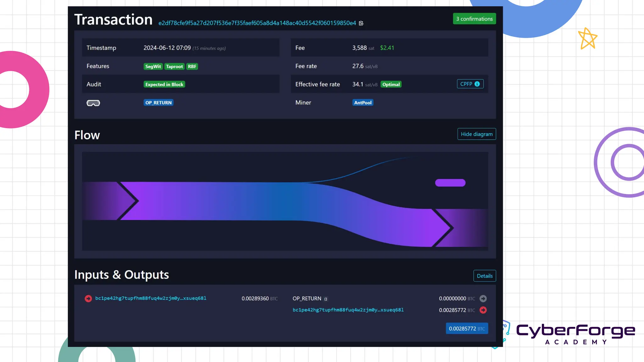
Task: Click the red spent output arrow icon
Action: click(483, 310)
